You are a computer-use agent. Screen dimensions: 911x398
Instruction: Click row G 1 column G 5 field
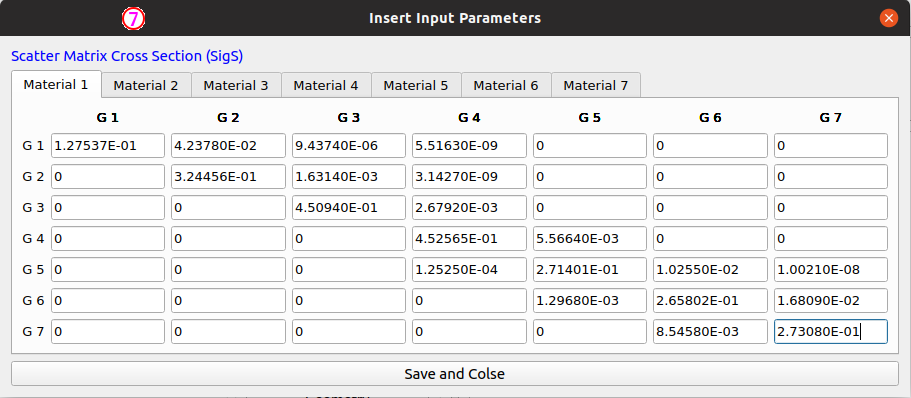pyautogui.click(x=590, y=145)
